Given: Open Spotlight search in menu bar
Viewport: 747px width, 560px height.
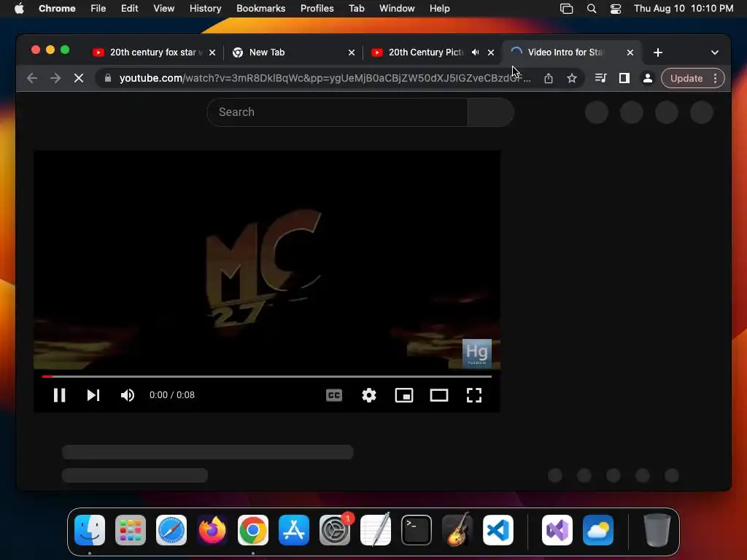Looking at the screenshot, I should coord(591,8).
